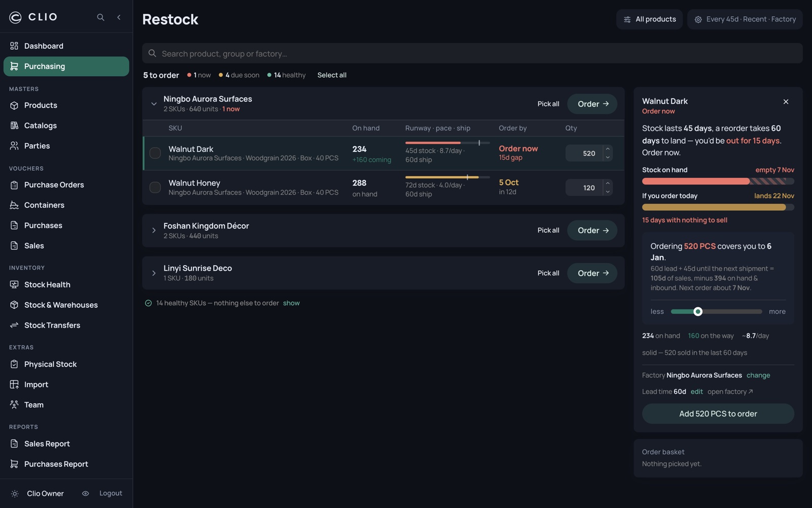Go to Products master
Image resolution: width=812 pixels, height=508 pixels.
66,105
